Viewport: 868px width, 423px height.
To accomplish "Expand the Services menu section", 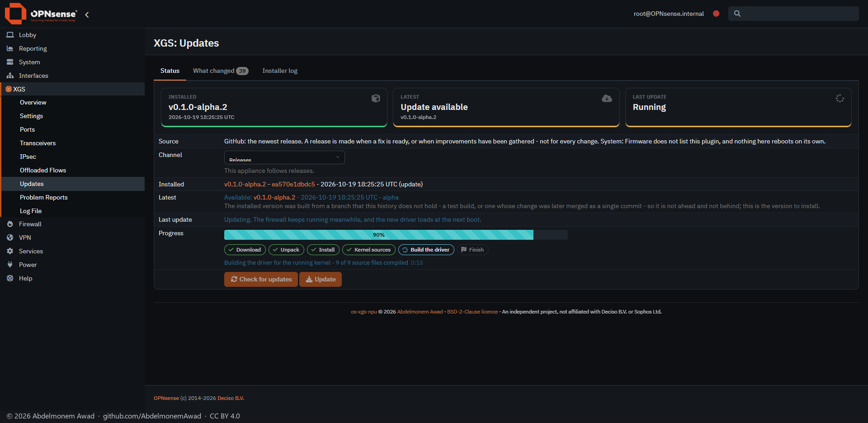I will (72, 251).
